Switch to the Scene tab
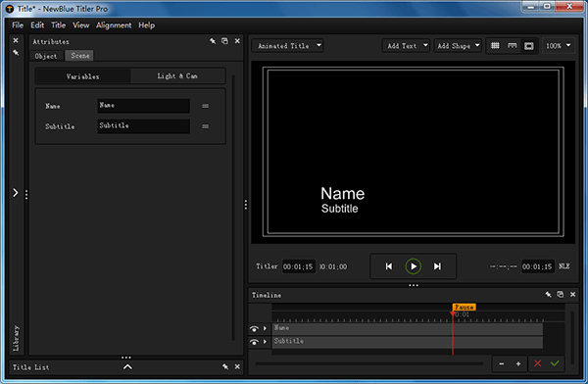Image resolution: width=588 pixels, height=384 pixels. (80, 56)
